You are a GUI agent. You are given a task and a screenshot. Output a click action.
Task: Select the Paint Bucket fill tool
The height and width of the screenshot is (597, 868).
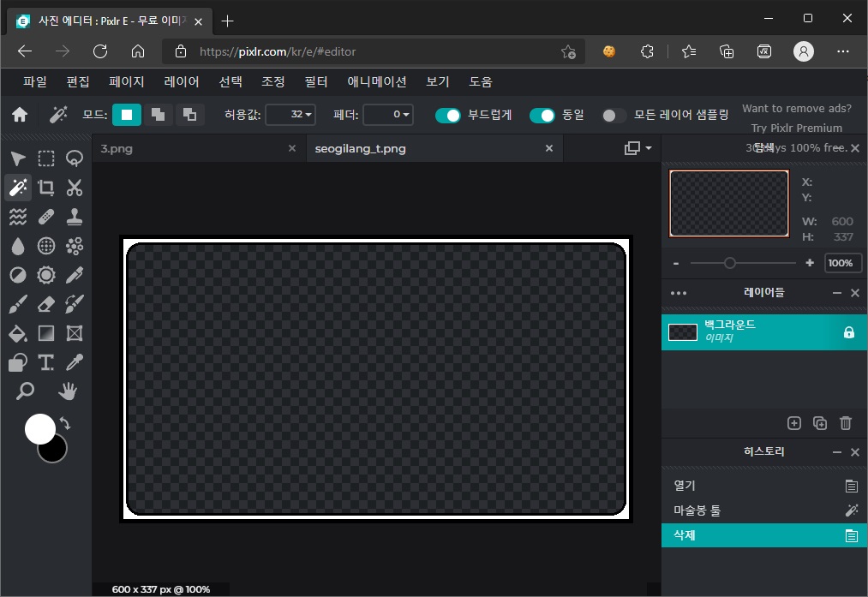click(18, 333)
